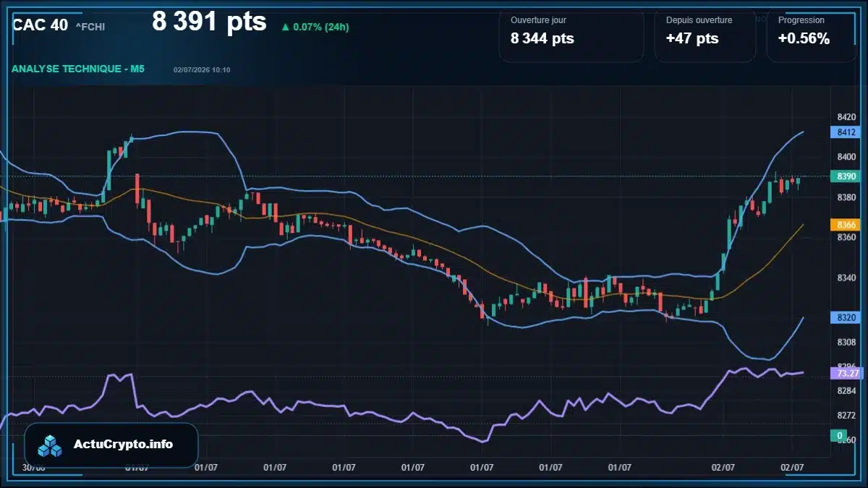Viewport: 868px width, 488px height.
Task: Select the CAC 40 index title
Action: 40,25
